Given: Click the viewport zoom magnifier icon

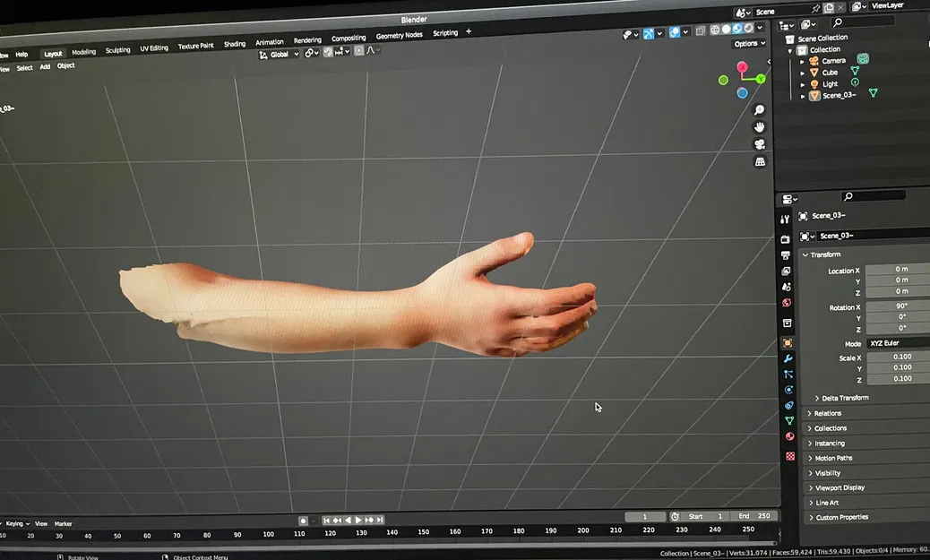Looking at the screenshot, I should (x=759, y=110).
